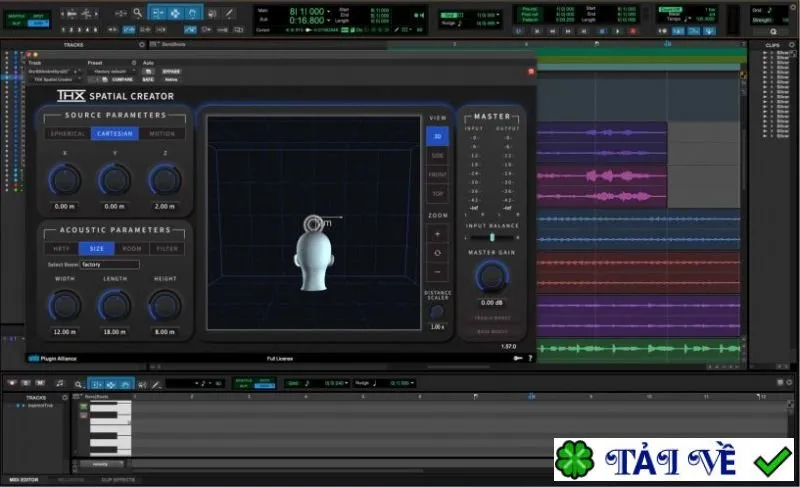The width and height of the screenshot is (800, 487).
Task: Increase zoom with the plugin plus button
Action: click(437, 234)
